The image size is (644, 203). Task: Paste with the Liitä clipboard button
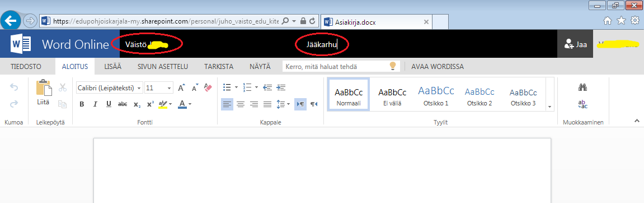(x=44, y=93)
